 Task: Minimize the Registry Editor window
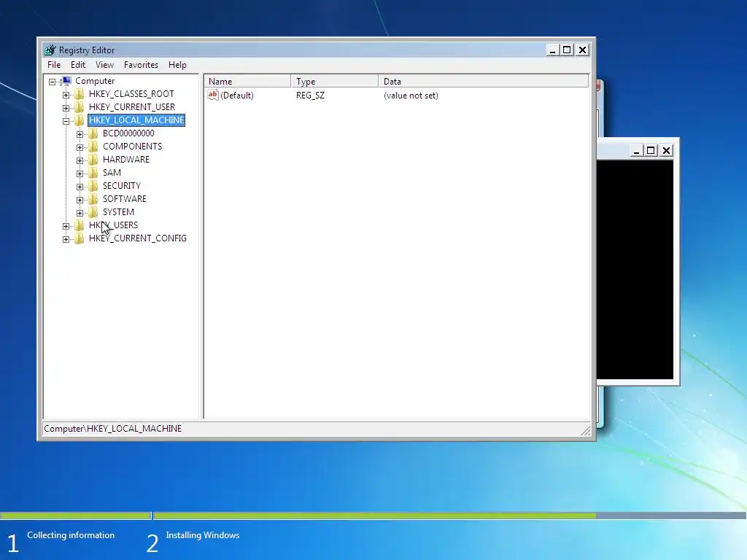coord(553,50)
